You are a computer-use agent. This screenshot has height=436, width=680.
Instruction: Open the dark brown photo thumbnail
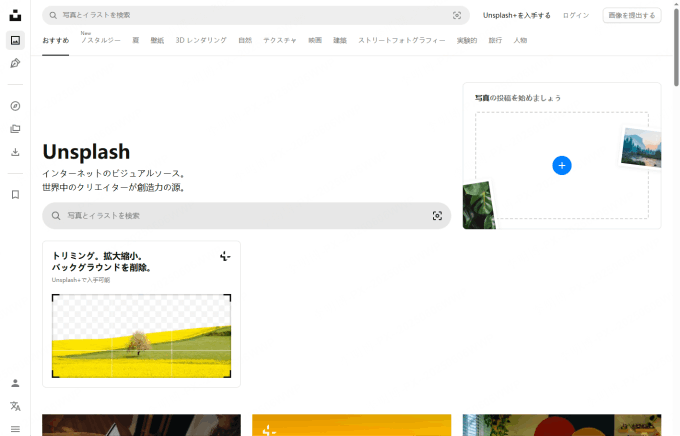(141, 425)
